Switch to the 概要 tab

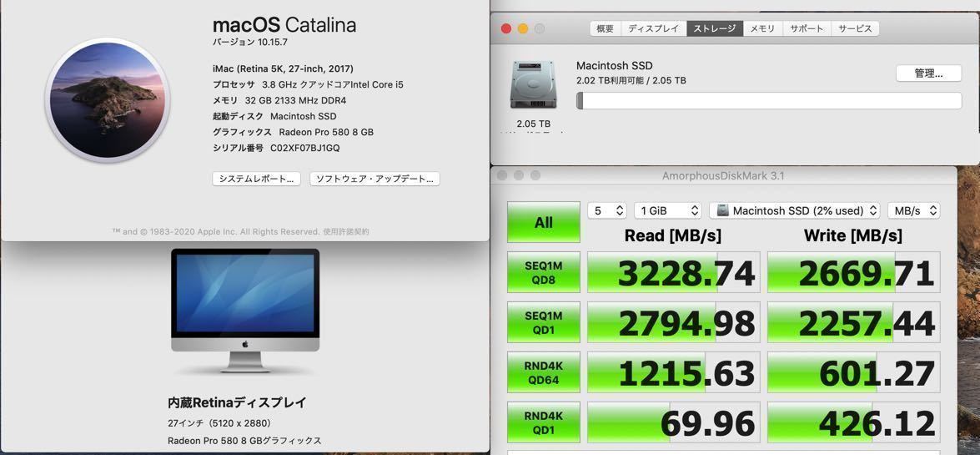605,28
